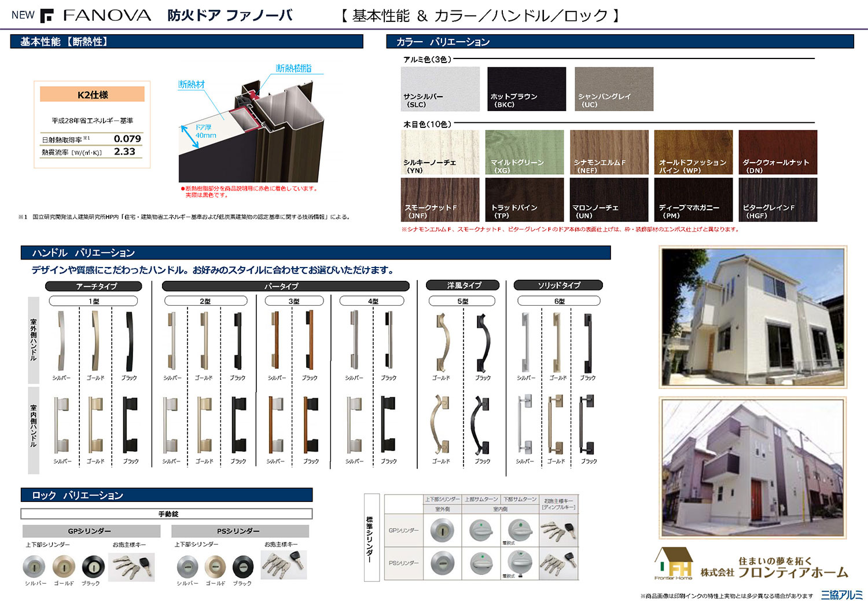Pick 3型 outdoor silver wood-tone handle
This screenshot has width=868, height=601.
[276, 340]
